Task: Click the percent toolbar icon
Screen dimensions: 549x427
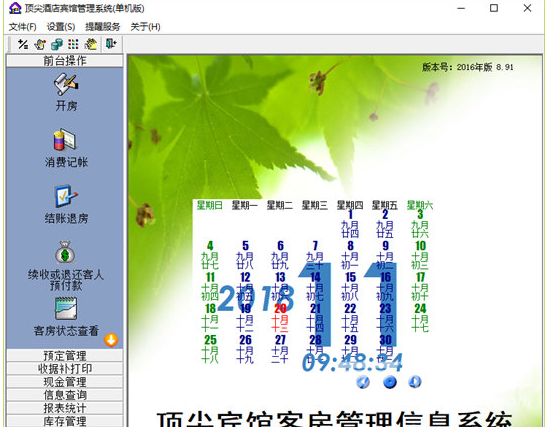Action: click(23, 44)
